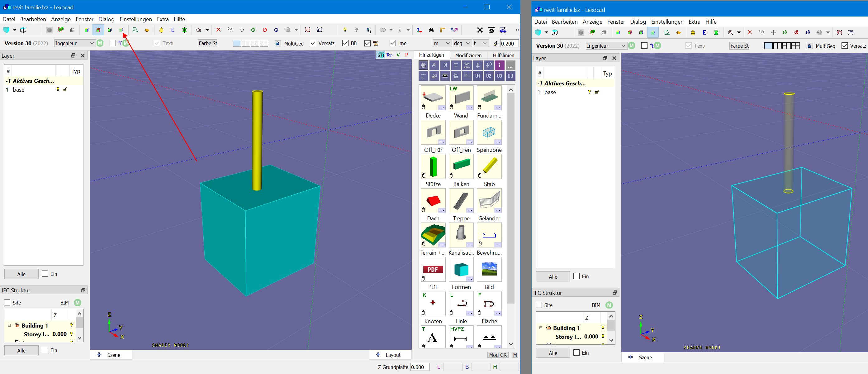Open the PDF import tool
This screenshot has height=374, width=868.
[x=433, y=270]
